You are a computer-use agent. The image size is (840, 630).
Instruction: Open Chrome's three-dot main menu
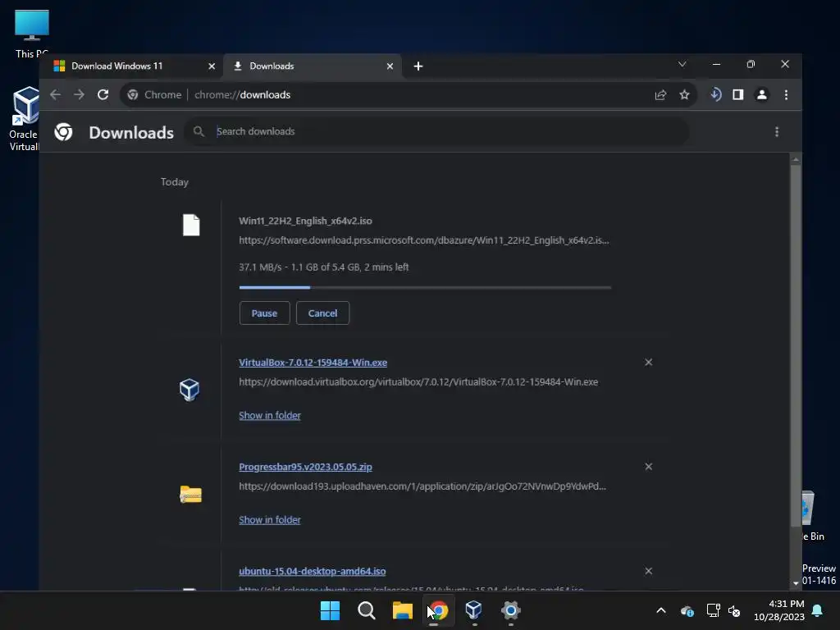pos(786,95)
